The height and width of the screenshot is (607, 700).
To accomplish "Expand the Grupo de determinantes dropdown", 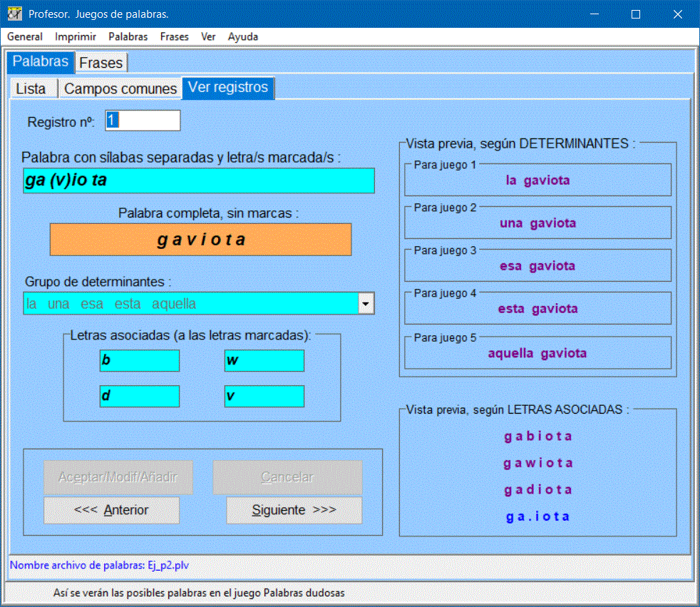I will [366, 304].
